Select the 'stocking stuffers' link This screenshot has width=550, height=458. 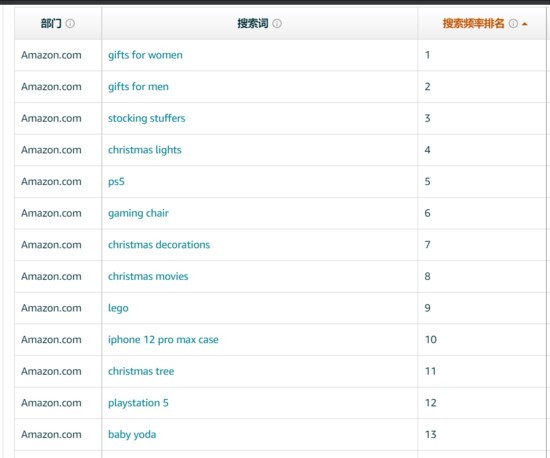146,118
